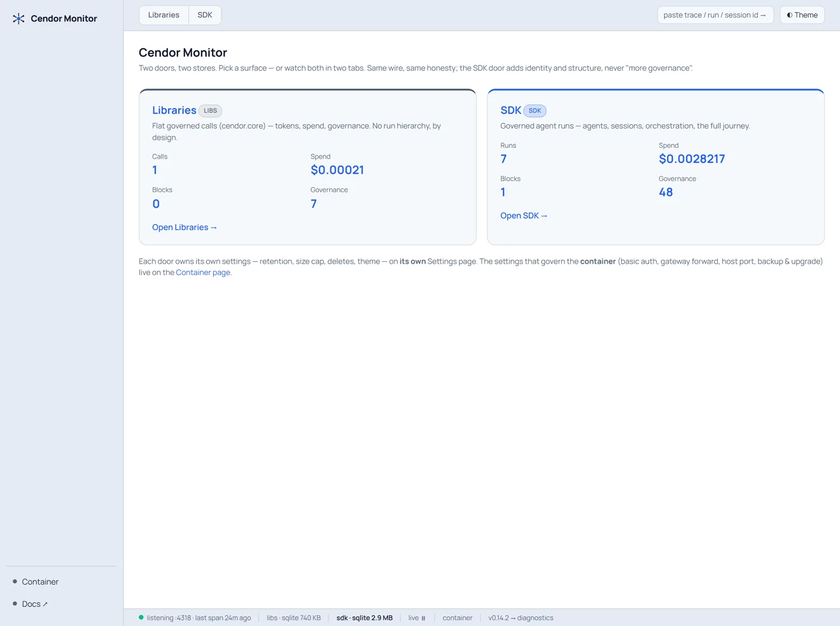Click the Libraries Calls value 1

click(155, 170)
